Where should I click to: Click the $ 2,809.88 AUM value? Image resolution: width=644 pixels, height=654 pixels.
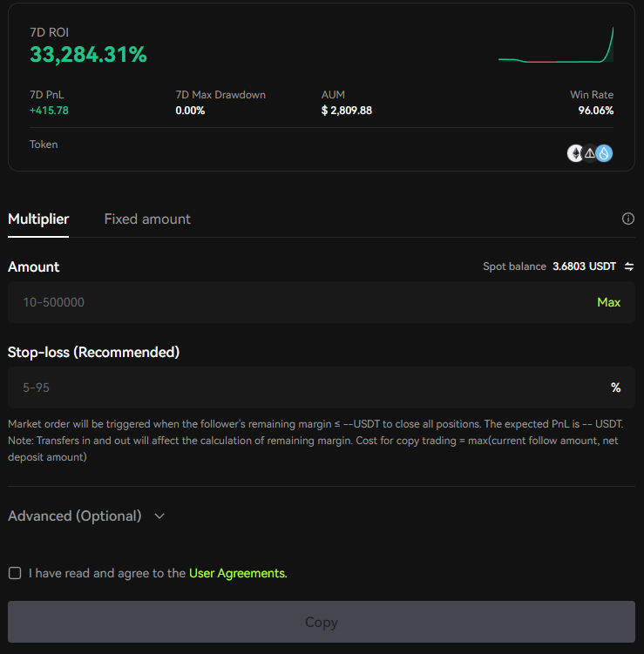click(347, 111)
